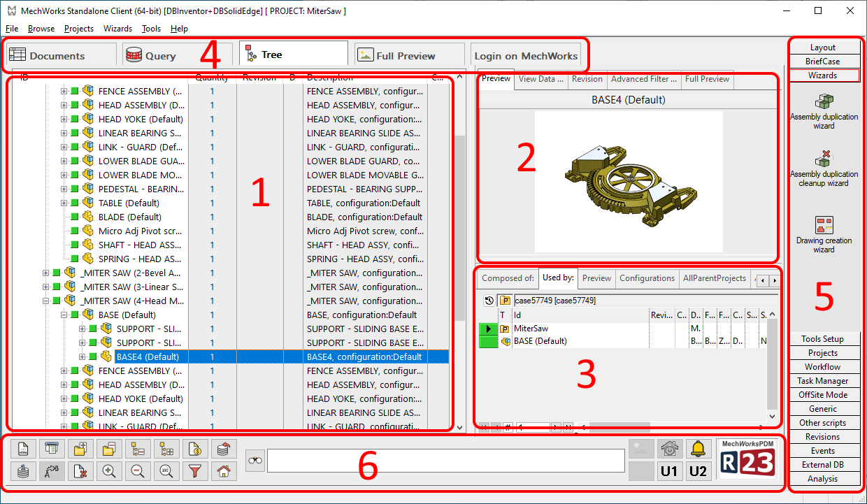Expand the PEDESTAL - BEARIN... tree node
Image resolution: width=867 pixels, height=504 pixels.
coord(64,189)
